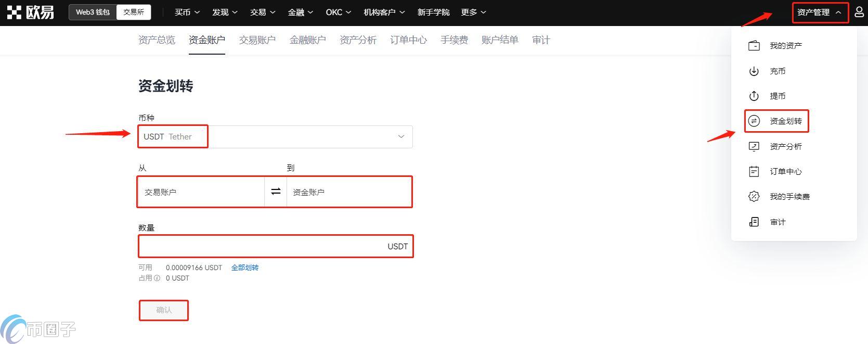Open the top 资产分析 tab
868x344 pixels.
point(358,40)
